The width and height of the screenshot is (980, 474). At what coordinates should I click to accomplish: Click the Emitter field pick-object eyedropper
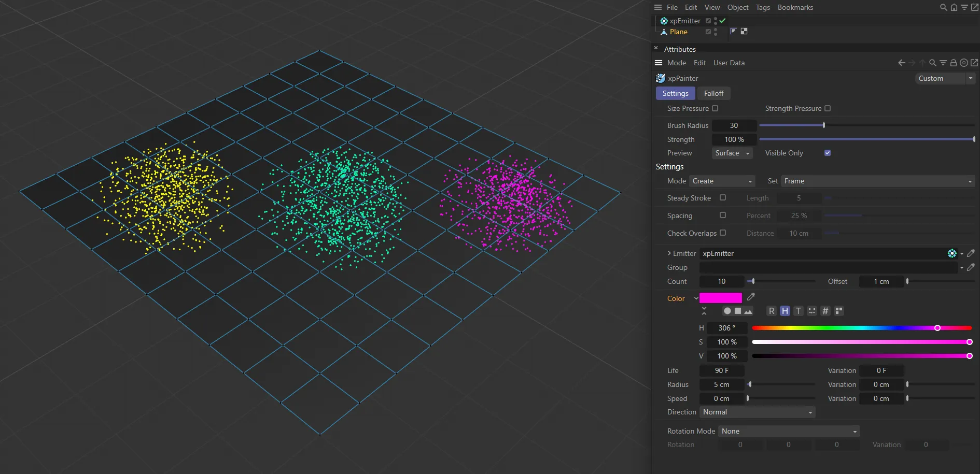click(x=971, y=253)
